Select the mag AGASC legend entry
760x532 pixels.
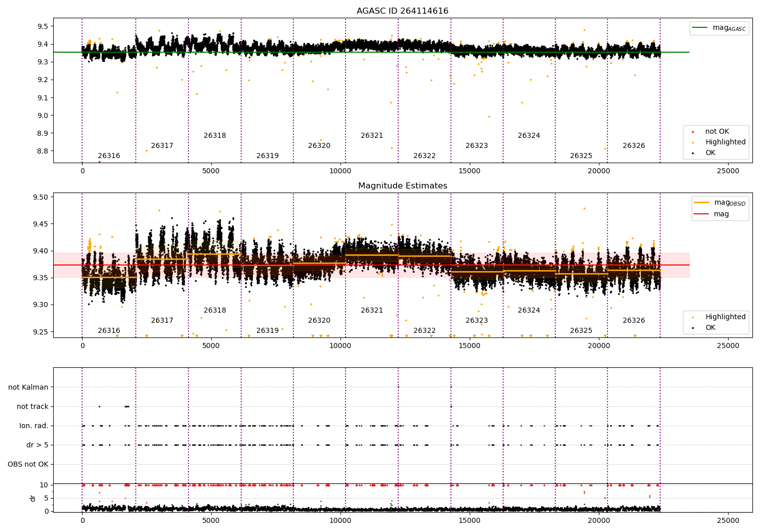[719, 28]
